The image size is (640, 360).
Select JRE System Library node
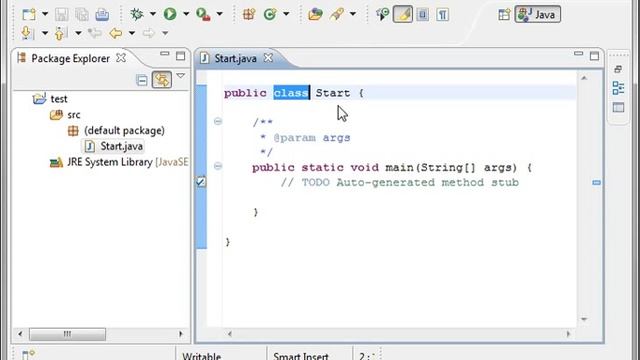(x=118, y=162)
